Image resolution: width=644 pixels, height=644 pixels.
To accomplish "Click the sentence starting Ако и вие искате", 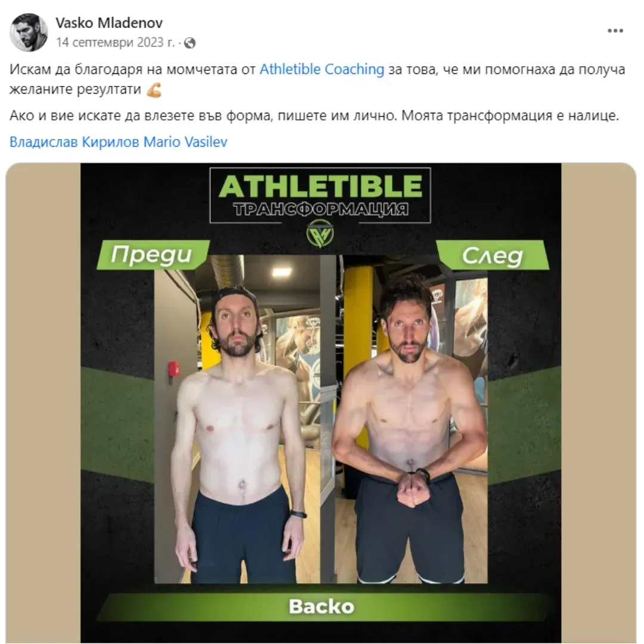I will click(x=314, y=116).
